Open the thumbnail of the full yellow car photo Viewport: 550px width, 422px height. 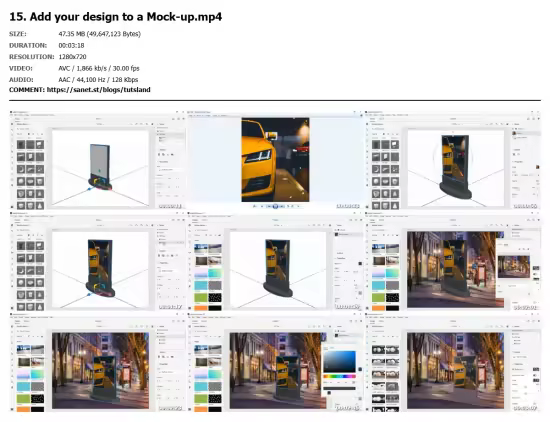point(275,160)
